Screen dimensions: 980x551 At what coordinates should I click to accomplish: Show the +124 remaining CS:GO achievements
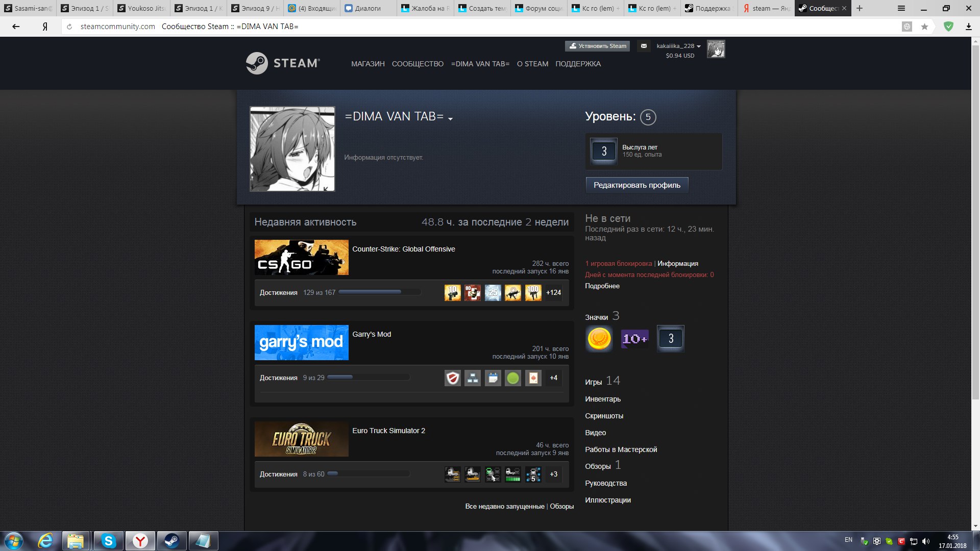point(553,292)
